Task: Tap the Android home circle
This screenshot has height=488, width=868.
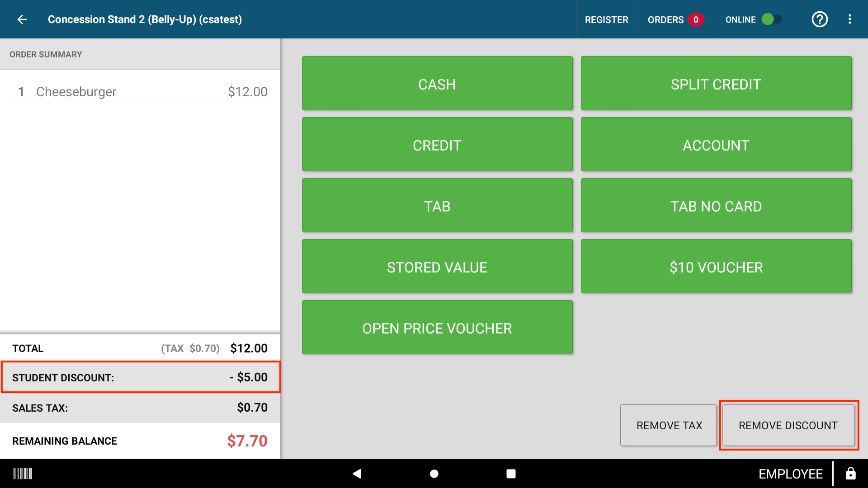Action: (x=434, y=474)
